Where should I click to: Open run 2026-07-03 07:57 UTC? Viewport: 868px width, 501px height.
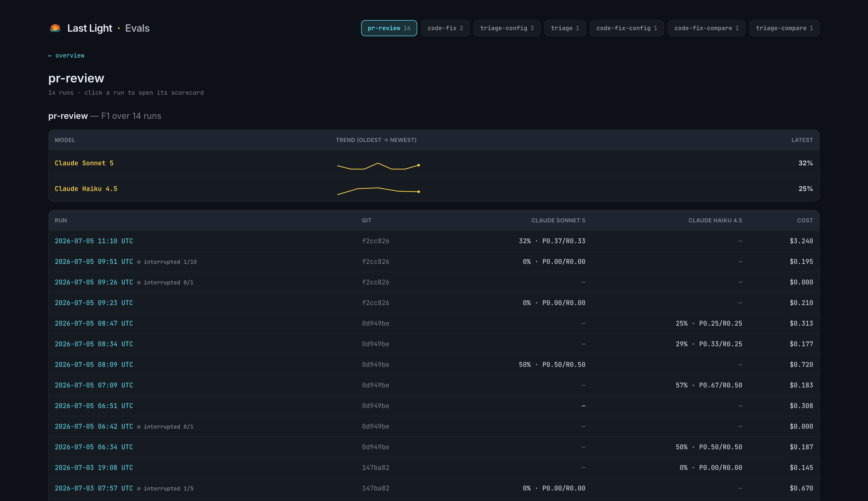pyautogui.click(x=93, y=488)
